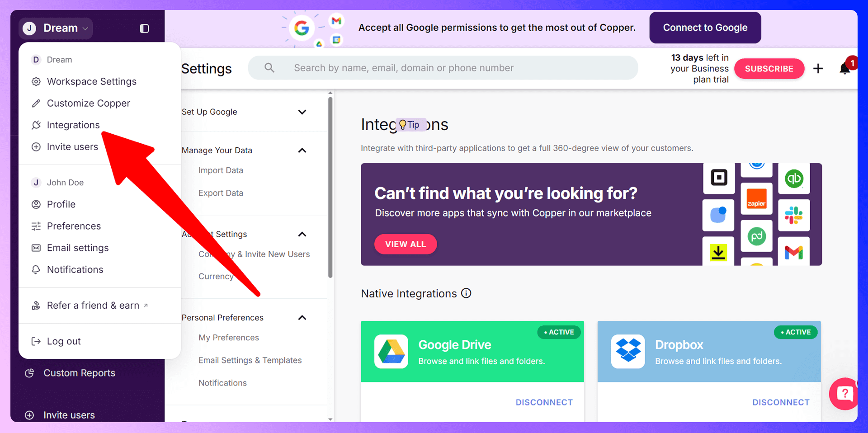Click the Preferences sliders icon
This screenshot has height=433, width=868.
pyautogui.click(x=36, y=226)
